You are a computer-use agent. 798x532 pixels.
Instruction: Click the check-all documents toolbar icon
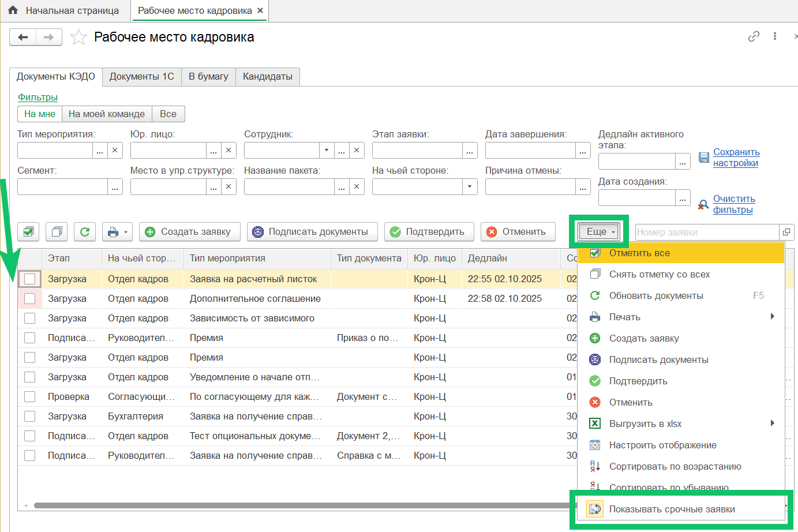point(28,232)
